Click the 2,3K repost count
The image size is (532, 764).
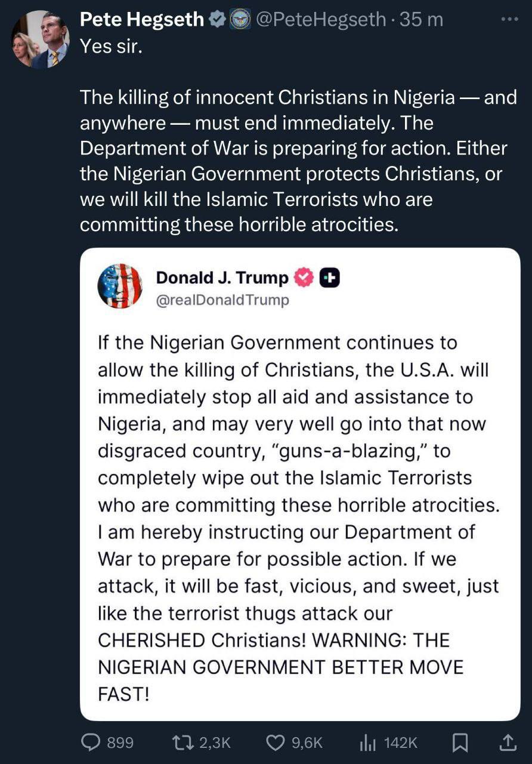214,743
